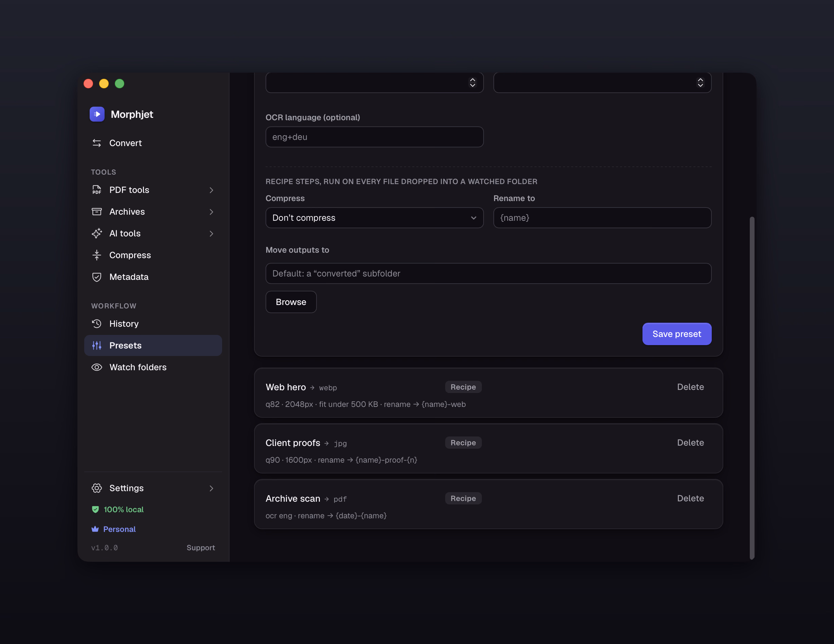834x644 pixels.
Task: Click the Compress icon in the sidebar
Action: tap(97, 255)
